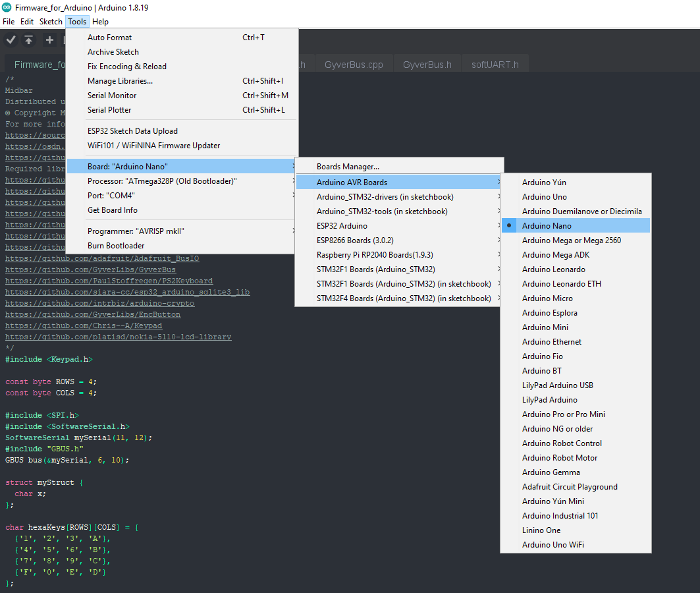Image resolution: width=700 pixels, height=593 pixels.
Task: Close the open Tools menu
Action: (77, 22)
